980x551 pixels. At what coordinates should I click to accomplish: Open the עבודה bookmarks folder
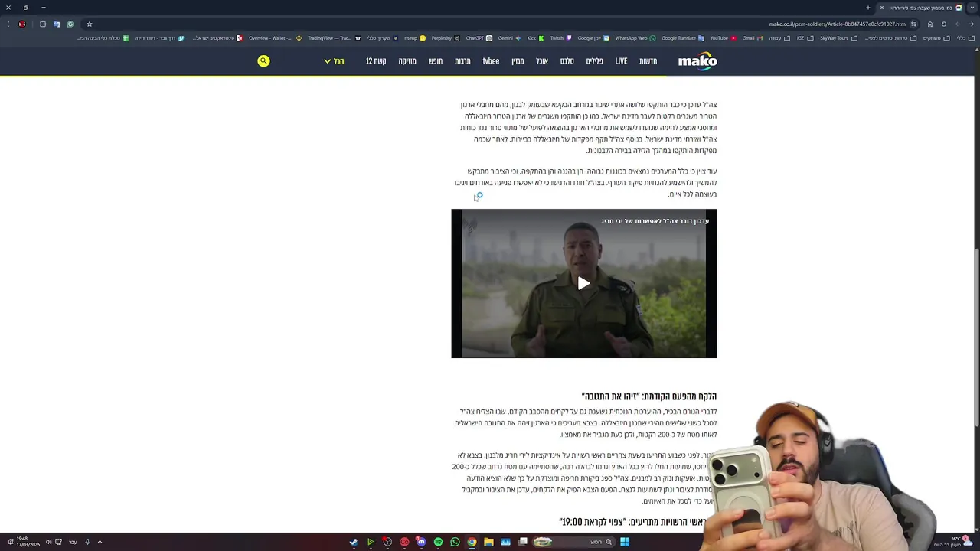[x=779, y=37]
